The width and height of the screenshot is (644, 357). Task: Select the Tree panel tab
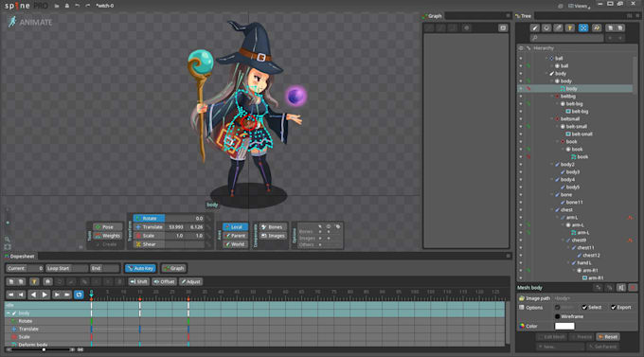point(523,16)
